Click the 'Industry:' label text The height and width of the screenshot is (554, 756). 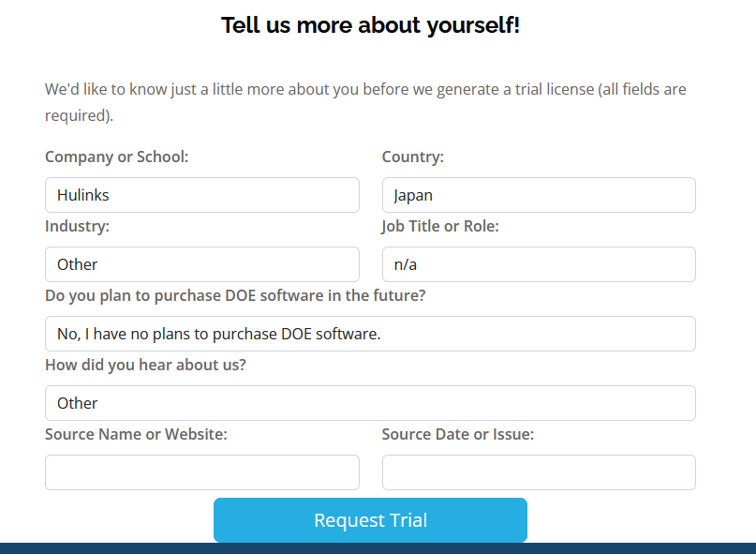pos(78,226)
